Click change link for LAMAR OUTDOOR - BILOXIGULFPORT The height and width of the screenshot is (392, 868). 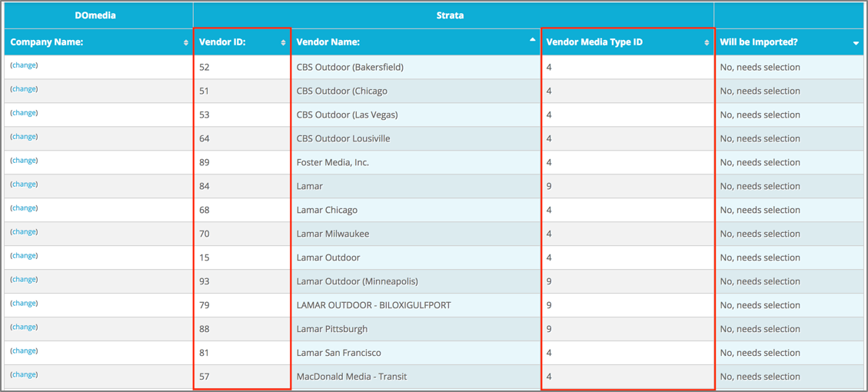[25, 304]
